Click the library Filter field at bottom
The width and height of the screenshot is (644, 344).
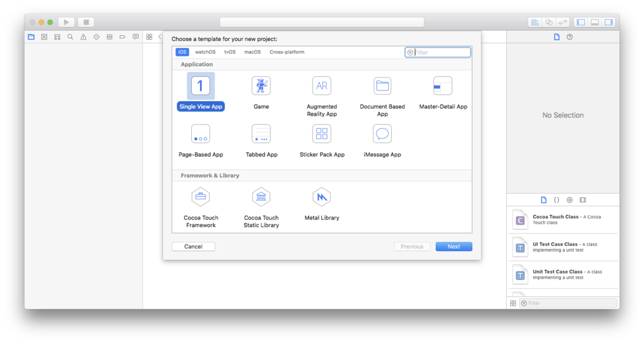pyautogui.click(x=569, y=303)
